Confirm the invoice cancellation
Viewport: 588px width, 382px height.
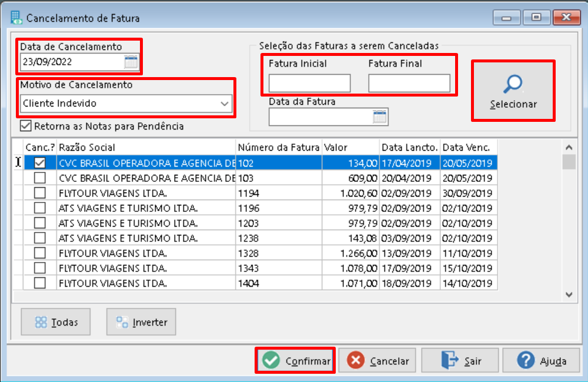coord(295,361)
